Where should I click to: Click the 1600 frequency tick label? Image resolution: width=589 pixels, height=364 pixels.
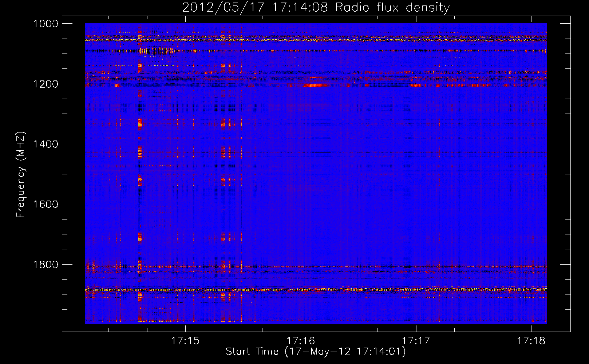(46, 204)
